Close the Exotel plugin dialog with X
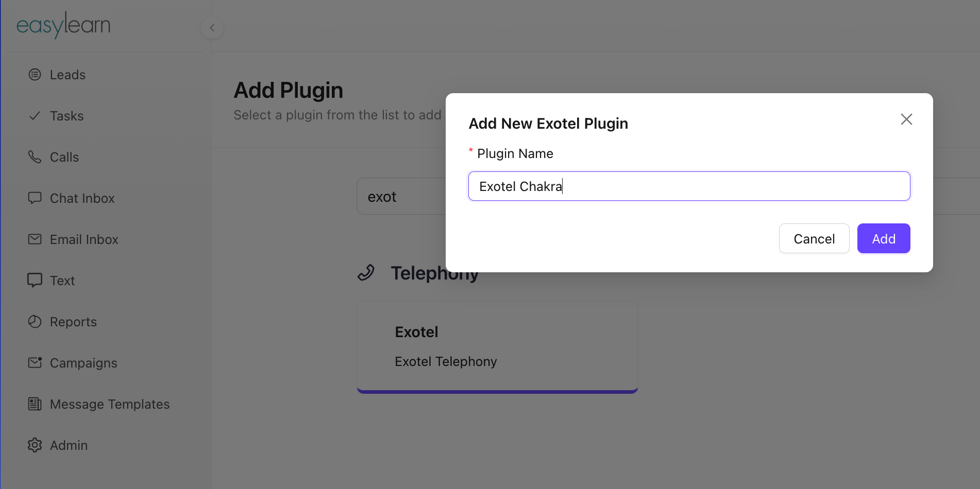This screenshot has height=489, width=980. point(906,119)
